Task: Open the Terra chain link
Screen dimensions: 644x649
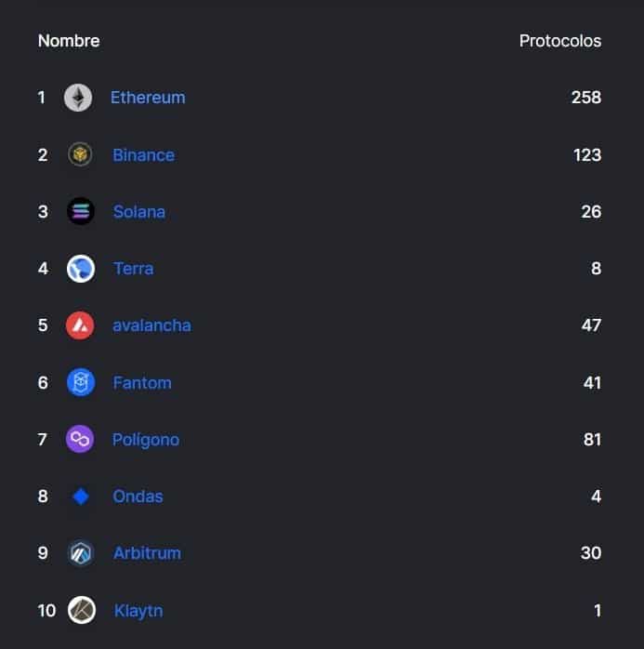Action: pyautogui.click(x=133, y=269)
